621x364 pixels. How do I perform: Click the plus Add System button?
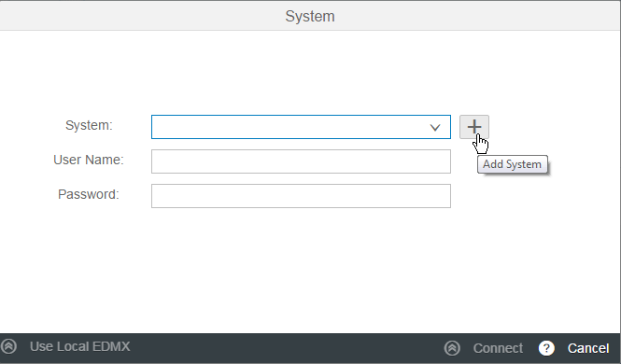[x=474, y=127]
